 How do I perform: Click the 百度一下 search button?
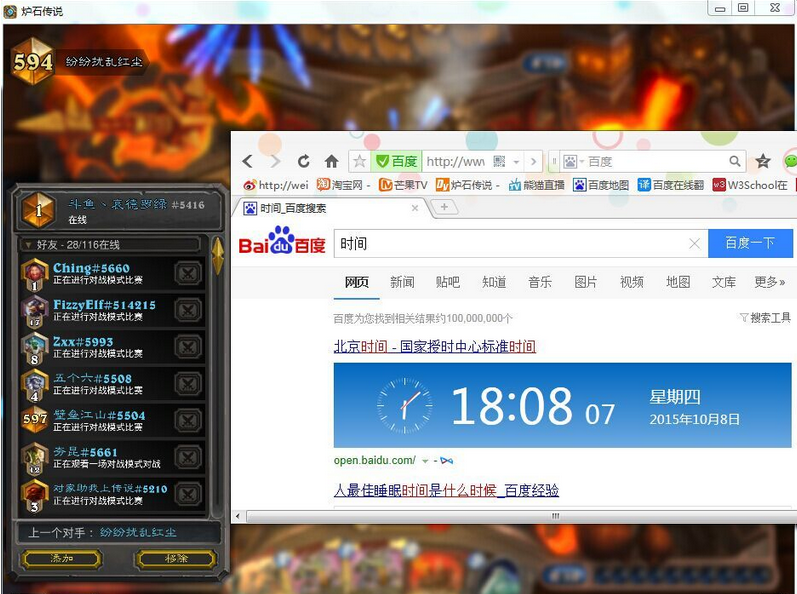pos(750,243)
